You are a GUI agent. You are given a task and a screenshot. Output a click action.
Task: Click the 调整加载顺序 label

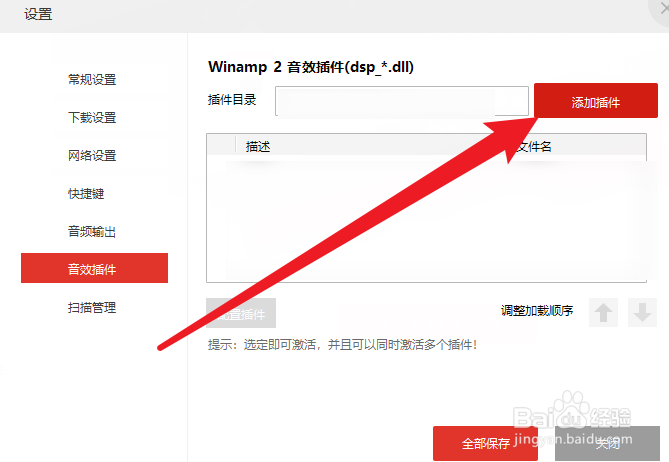537,311
